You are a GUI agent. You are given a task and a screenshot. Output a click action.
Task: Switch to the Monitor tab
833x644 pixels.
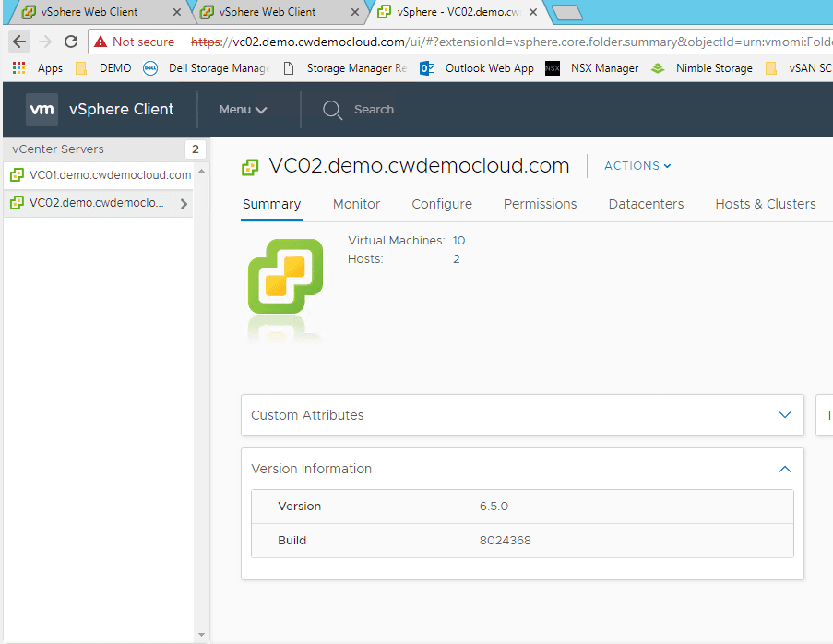[356, 204]
